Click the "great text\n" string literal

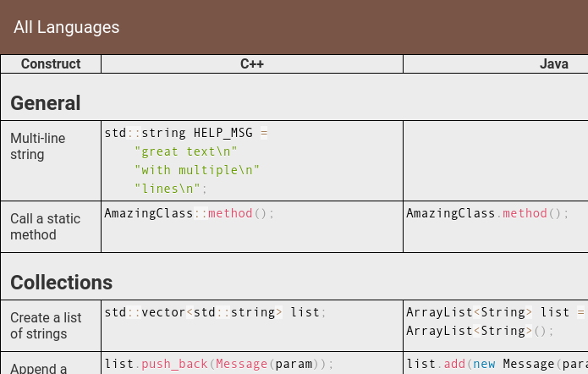point(185,151)
